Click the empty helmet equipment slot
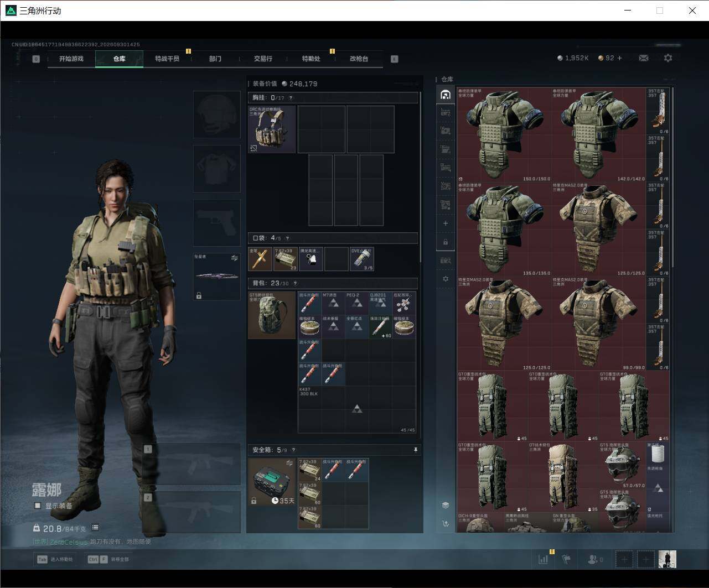Viewport: 709px width, 588px height. click(216, 115)
